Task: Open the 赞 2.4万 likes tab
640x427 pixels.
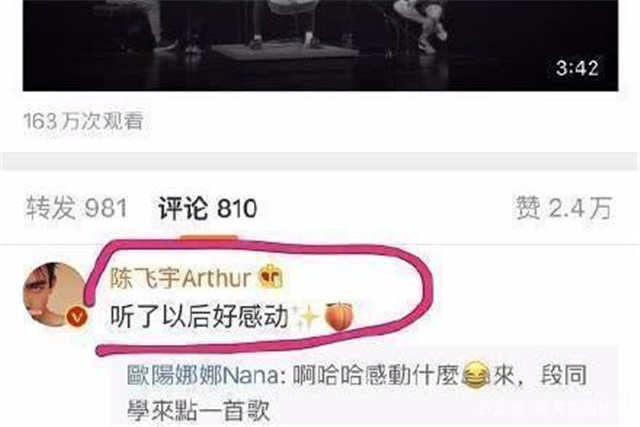Action: pos(564,208)
